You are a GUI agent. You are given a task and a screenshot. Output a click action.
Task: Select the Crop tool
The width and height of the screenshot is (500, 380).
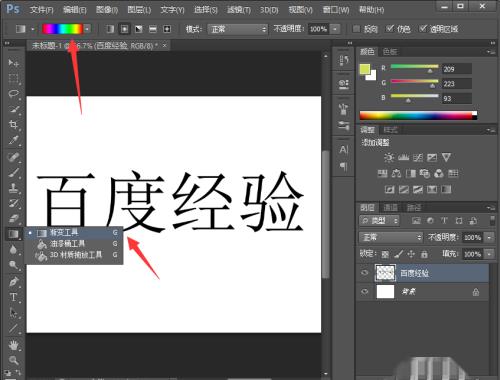pos(13,125)
